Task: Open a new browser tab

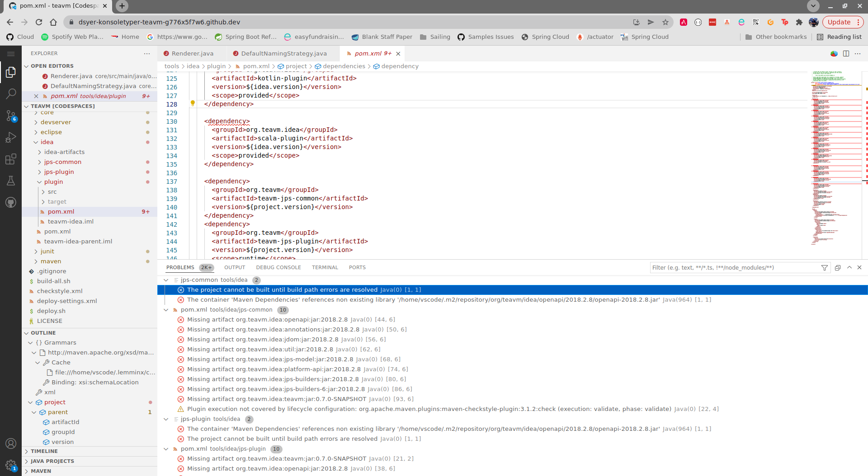Action: 122,6
